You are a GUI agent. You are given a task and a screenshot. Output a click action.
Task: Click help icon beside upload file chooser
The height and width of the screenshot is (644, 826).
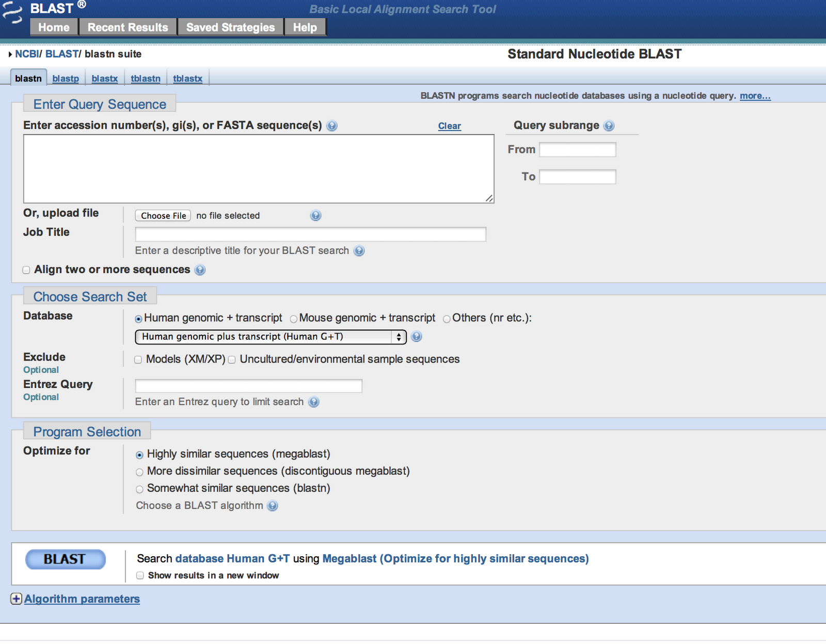click(315, 216)
